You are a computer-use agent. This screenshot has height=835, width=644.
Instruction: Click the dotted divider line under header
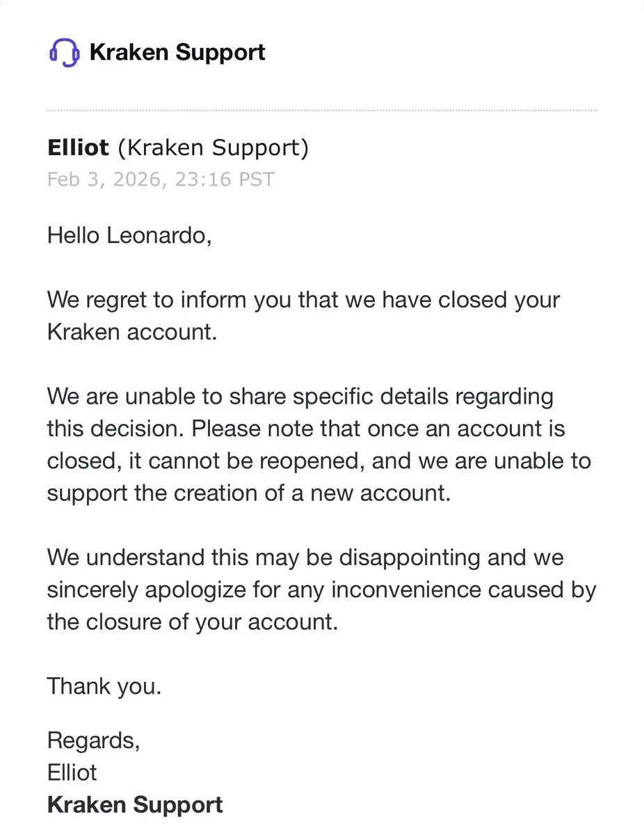[322, 111]
